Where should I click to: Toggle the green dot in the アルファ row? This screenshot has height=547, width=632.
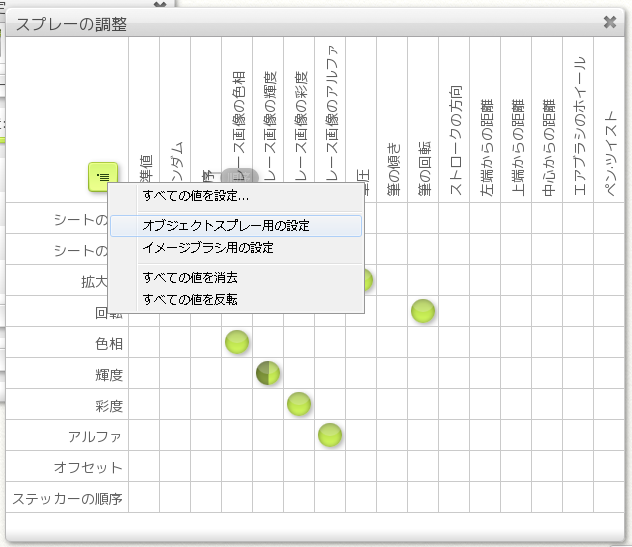[x=329, y=435]
